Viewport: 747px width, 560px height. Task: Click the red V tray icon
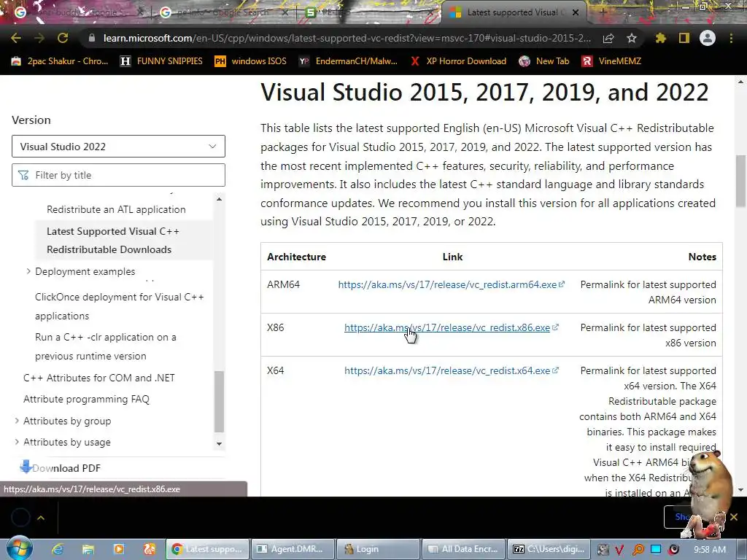(619, 550)
